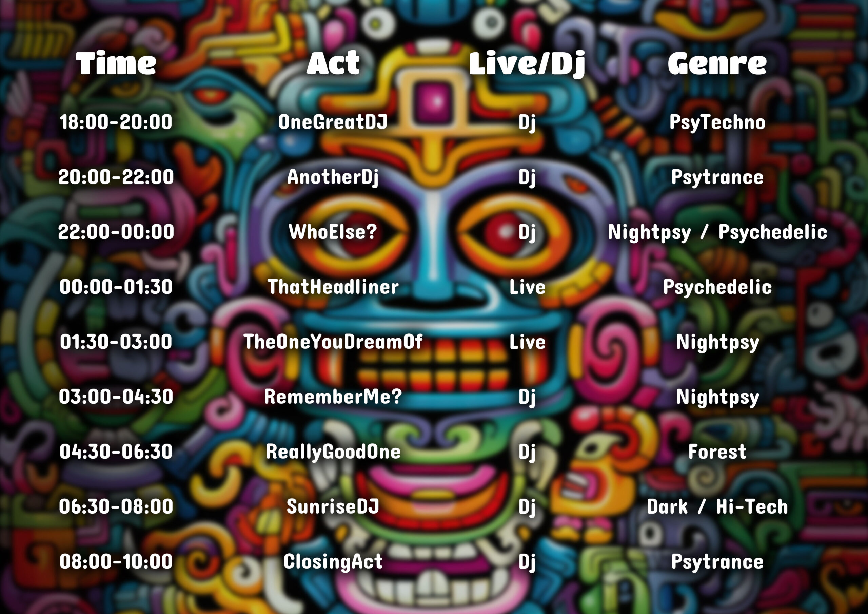This screenshot has width=868, height=614.
Task: Select the RememberMe? act entry
Action: point(333,397)
